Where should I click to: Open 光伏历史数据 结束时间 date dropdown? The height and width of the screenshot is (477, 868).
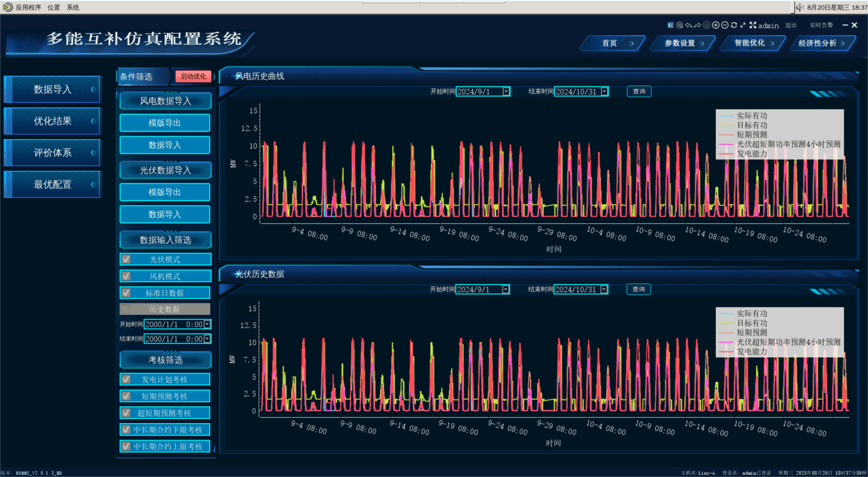tap(604, 289)
